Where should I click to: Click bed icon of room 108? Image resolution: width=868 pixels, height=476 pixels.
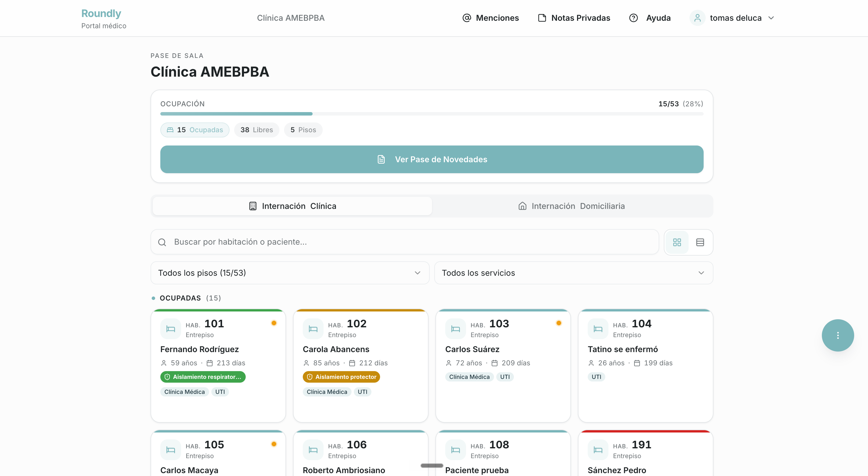(456, 450)
